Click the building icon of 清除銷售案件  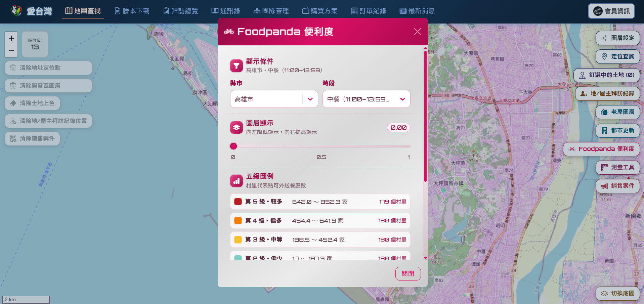click(x=13, y=138)
